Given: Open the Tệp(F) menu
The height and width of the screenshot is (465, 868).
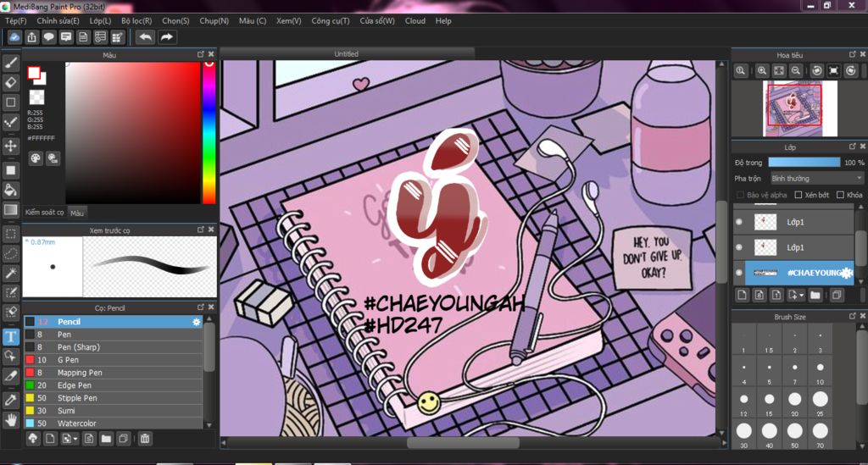Looking at the screenshot, I should (x=15, y=21).
